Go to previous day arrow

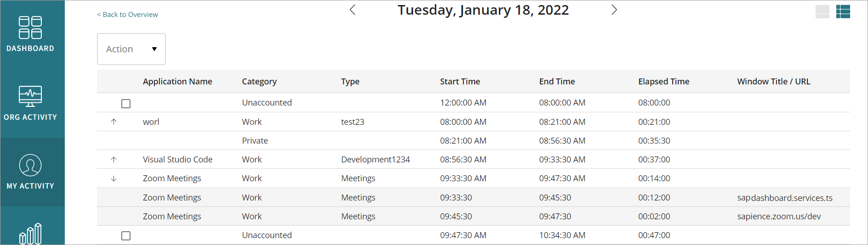pyautogui.click(x=352, y=10)
